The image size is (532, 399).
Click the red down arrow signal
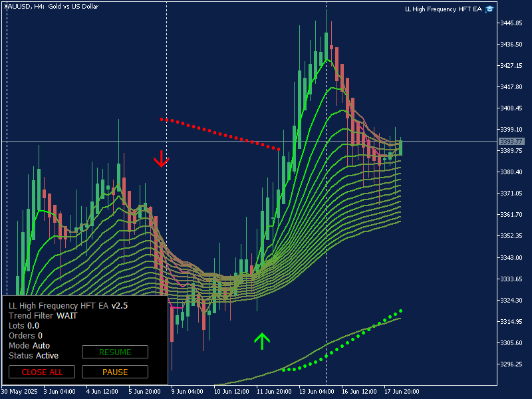(161, 159)
